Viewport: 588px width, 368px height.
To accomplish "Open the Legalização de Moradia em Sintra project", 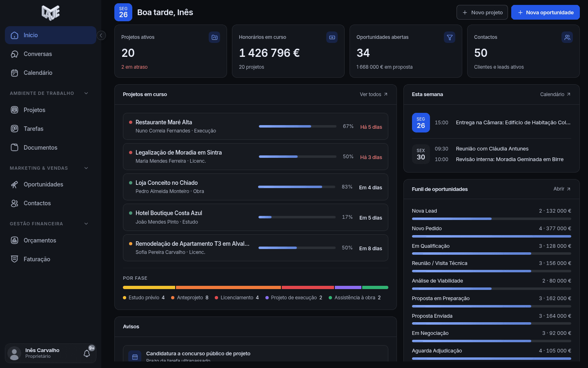I will coord(256,157).
